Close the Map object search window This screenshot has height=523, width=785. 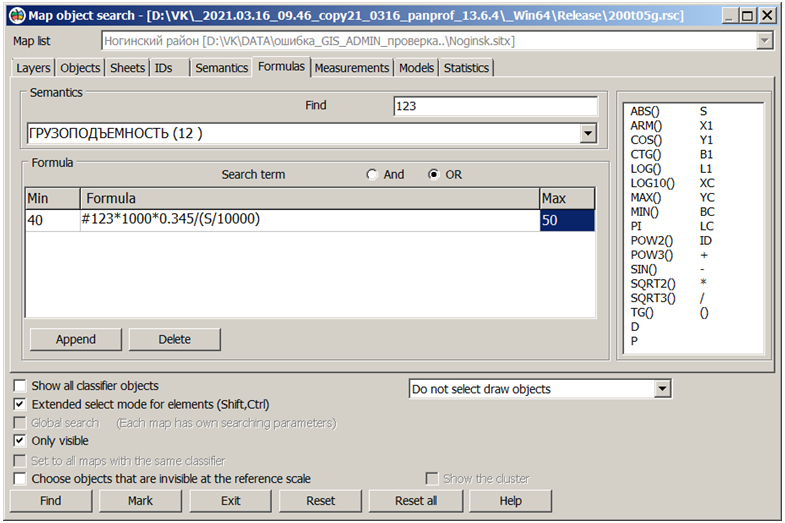[767, 16]
